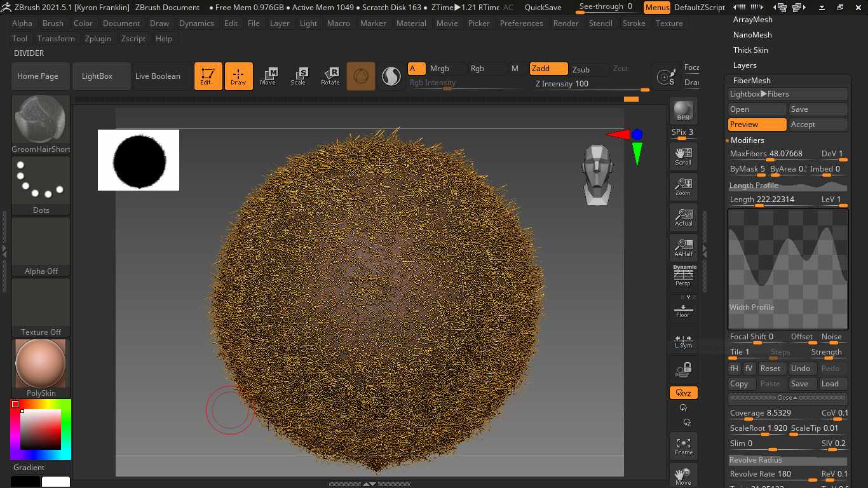Toggle Persp dynamic perspective
868x488 pixels.
click(x=683, y=276)
